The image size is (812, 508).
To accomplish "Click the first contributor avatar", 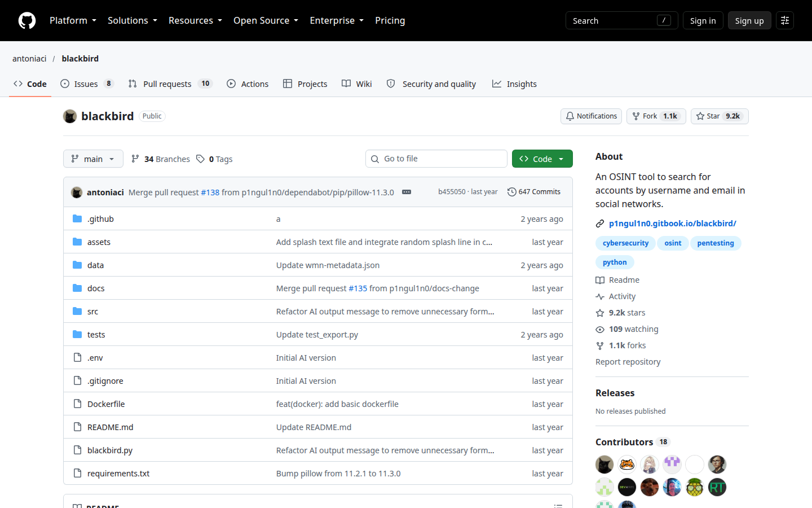I will click(x=604, y=465).
